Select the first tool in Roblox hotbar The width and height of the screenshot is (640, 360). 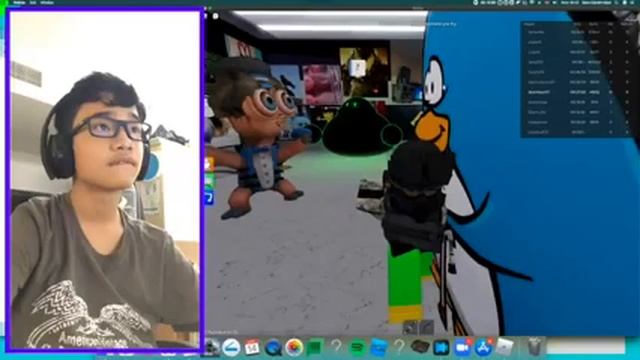click(411, 327)
